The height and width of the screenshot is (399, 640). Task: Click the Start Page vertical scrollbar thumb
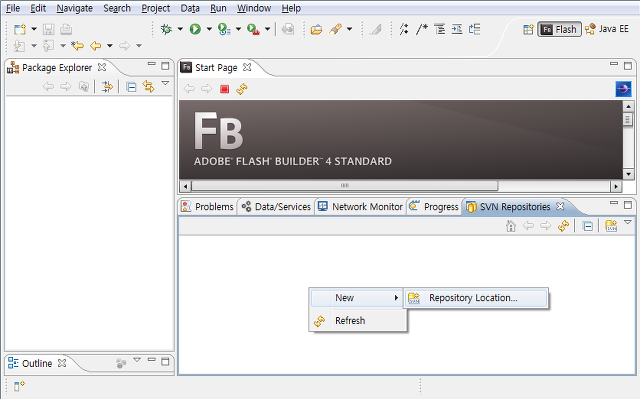click(628, 120)
